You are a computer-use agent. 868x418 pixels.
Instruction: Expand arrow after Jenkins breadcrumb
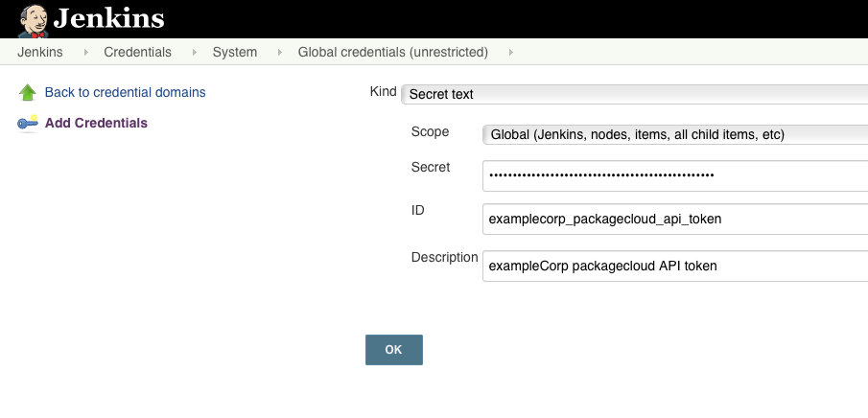(85, 52)
